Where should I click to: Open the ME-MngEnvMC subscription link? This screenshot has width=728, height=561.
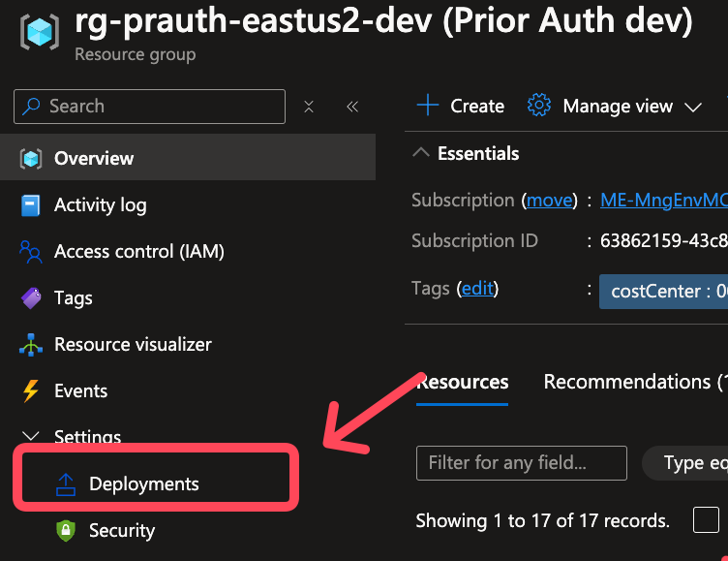[x=664, y=201]
